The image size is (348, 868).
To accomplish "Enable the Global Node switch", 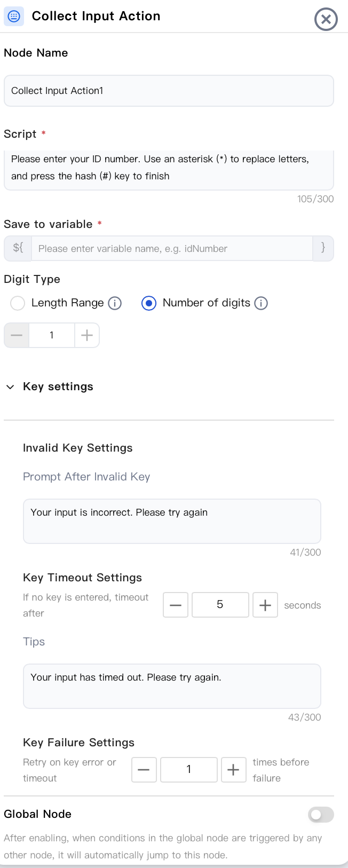I will (321, 814).
